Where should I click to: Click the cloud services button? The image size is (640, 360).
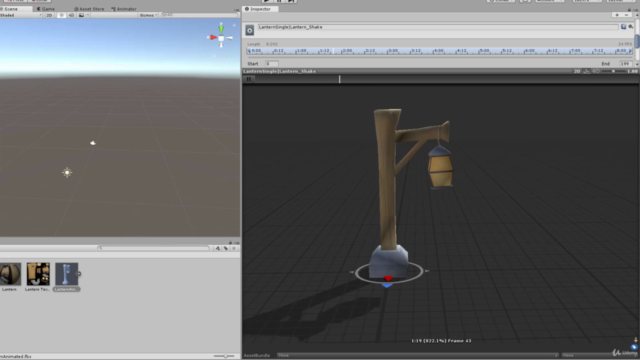(x=525, y=1)
